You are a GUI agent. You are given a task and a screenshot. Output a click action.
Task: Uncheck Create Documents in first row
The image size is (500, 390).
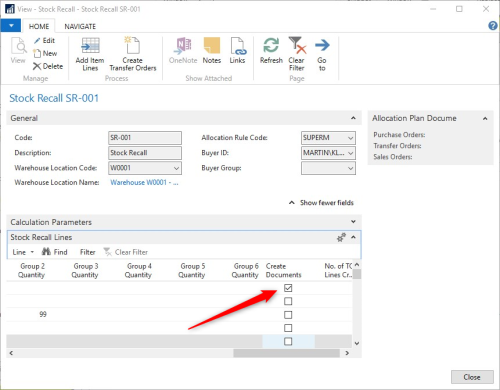[288, 288]
